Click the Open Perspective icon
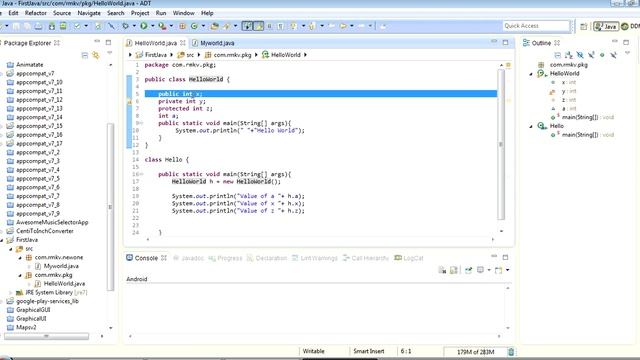 point(584,26)
